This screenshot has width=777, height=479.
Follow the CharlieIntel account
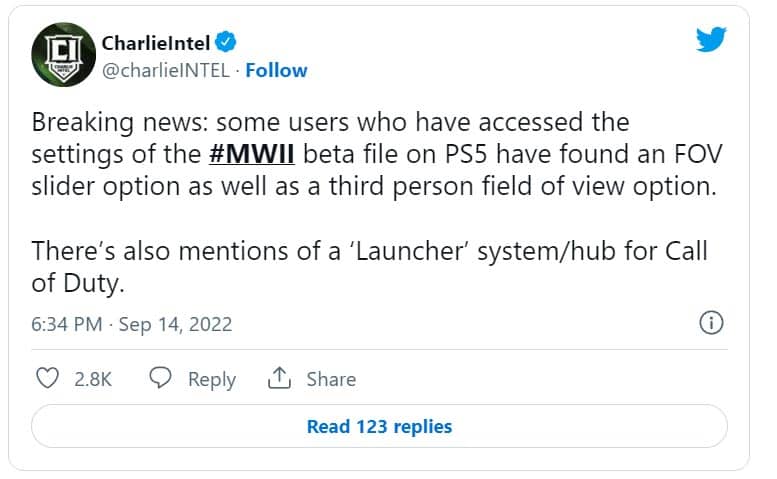(276, 70)
